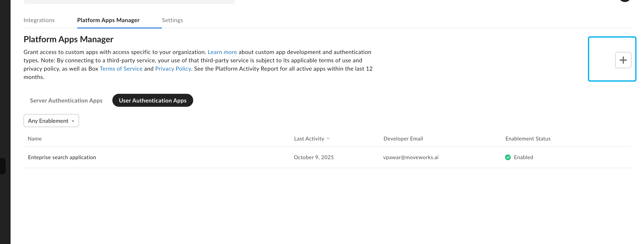The image size is (644, 244).
Task: Click the October 9, 2025 activity date
Action: 313,157
